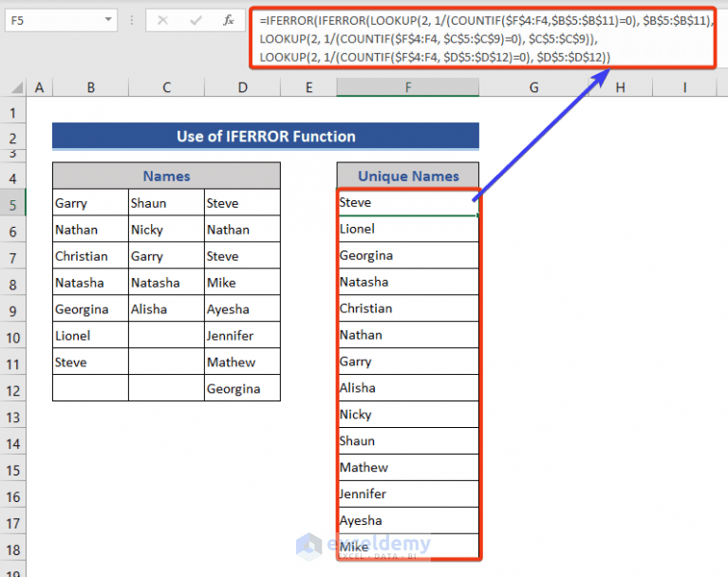Click the 'Names' table header cell
The image size is (728, 577).
(166, 176)
